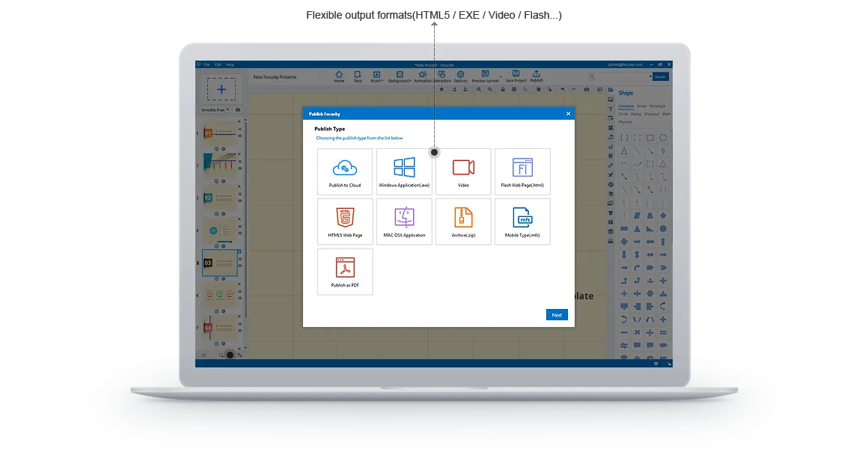This screenshot has width=868, height=449.
Task: Open the Background dropdown in toolbar
Action: (x=399, y=76)
